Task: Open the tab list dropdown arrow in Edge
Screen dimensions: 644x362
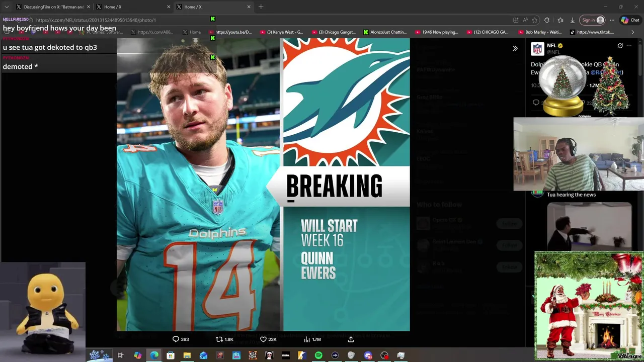Action: (x=7, y=7)
